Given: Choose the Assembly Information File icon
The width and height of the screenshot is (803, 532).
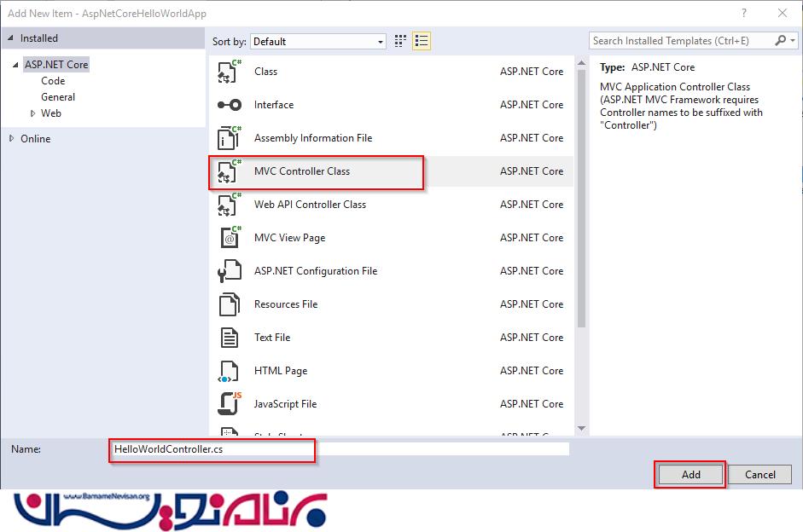Looking at the screenshot, I should click(x=229, y=138).
